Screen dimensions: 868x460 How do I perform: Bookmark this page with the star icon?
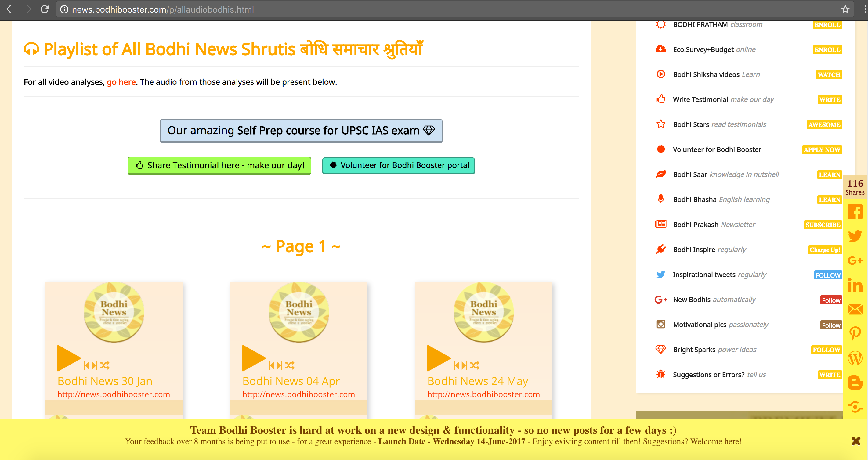[x=845, y=9]
